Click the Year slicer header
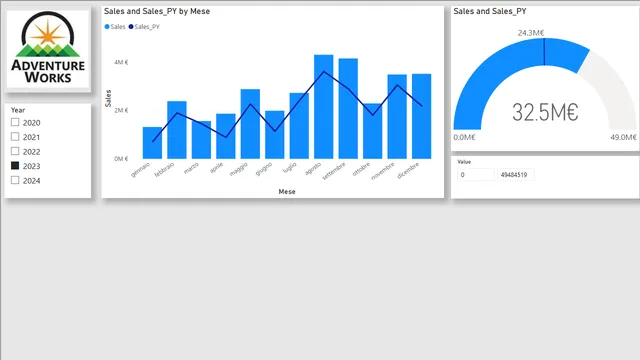Viewport: 640px width, 360px height. (x=18, y=110)
